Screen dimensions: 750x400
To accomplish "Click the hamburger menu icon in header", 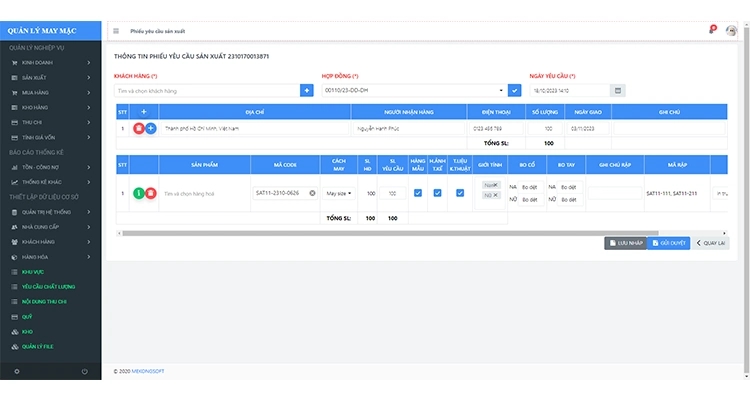I will coord(116,31).
